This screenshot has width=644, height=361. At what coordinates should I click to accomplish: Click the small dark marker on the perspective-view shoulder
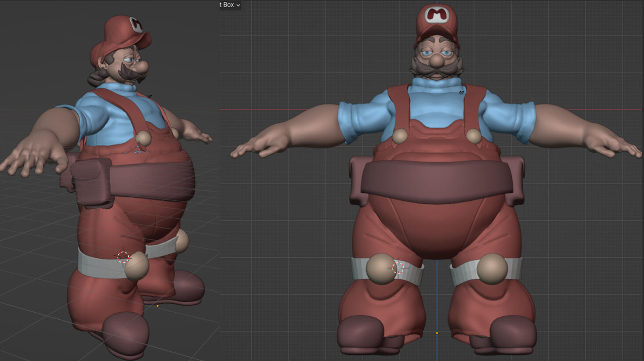point(150,96)
